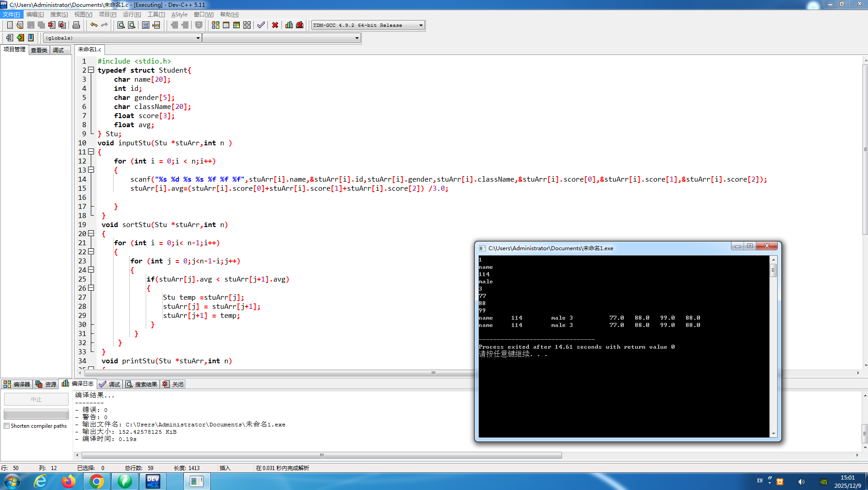Click the compile progress bar
The height and width of the screenshot is (490, 868).
coord(36,414)
